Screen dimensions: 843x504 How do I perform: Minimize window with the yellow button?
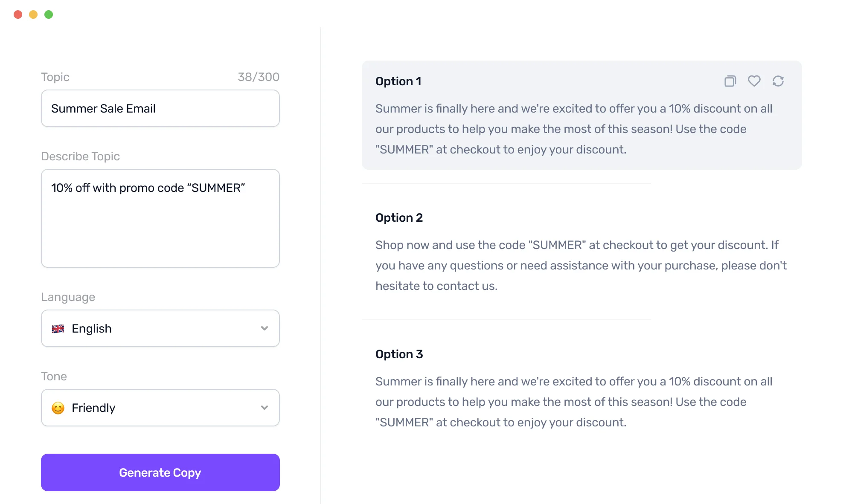[33, 14]
